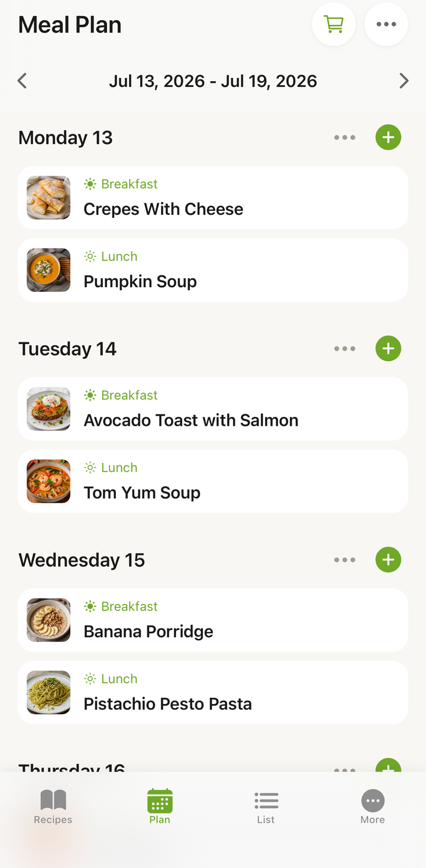Open the Pistachio Pesto Pasta lunch

tap(213, 692)
